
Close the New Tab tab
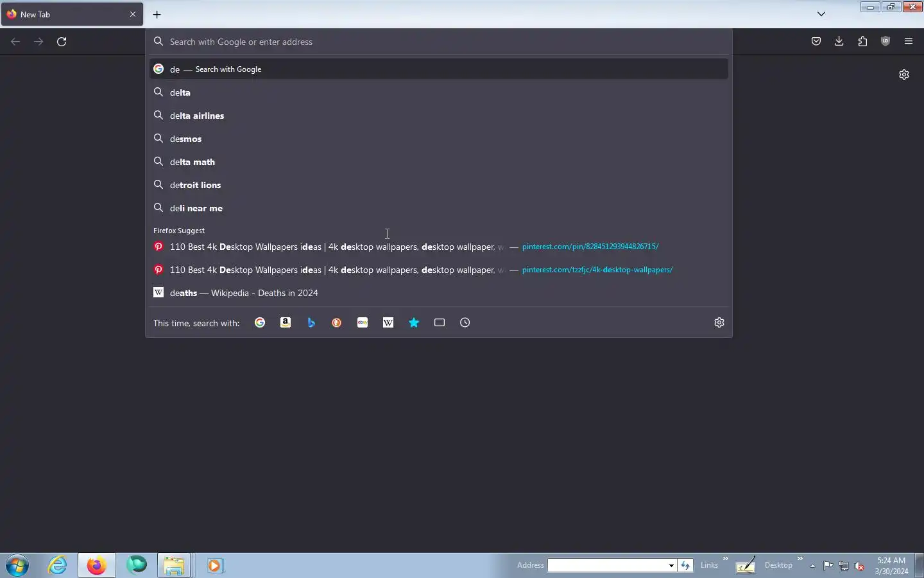133,14
